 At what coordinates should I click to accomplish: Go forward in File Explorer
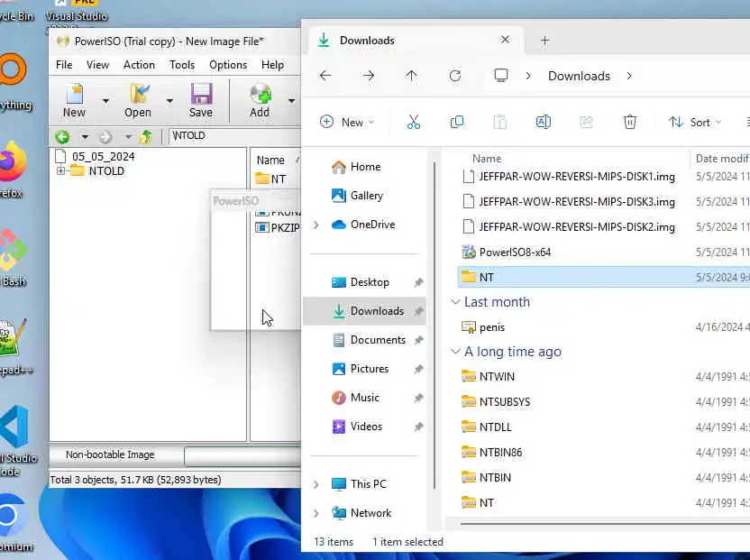pos(369,76)
